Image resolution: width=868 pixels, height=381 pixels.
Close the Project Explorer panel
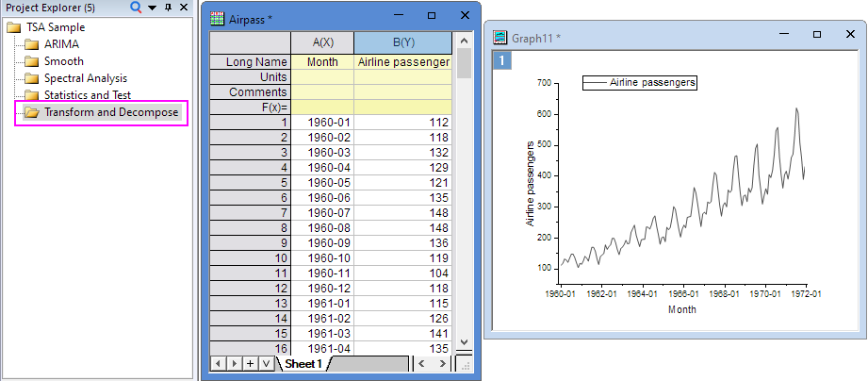pos(184,8)
